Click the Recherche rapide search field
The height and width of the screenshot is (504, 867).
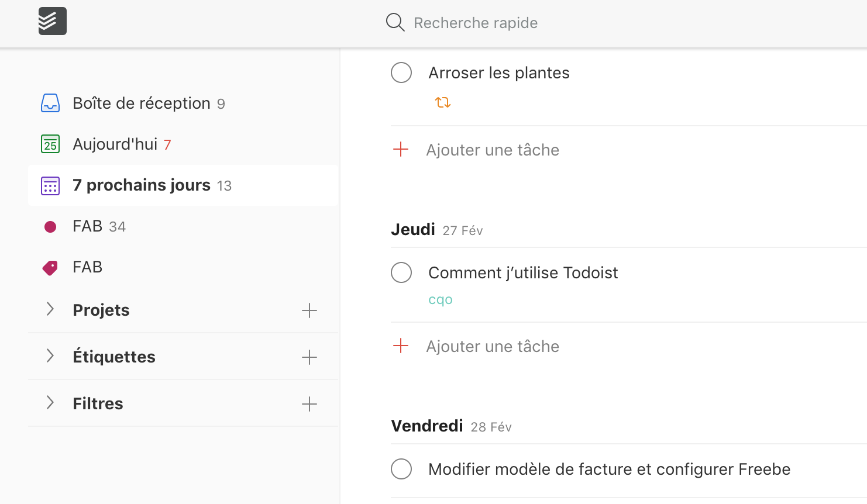click(476, 23)
